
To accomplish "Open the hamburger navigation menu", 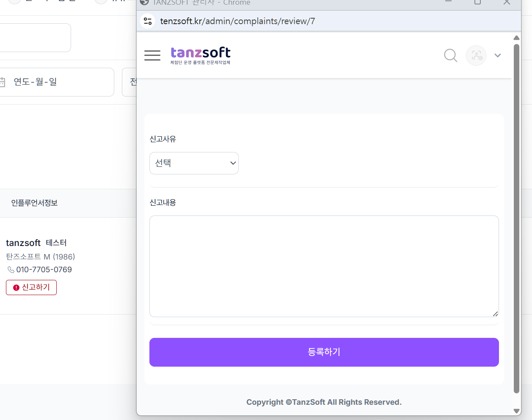I will 152,55.
